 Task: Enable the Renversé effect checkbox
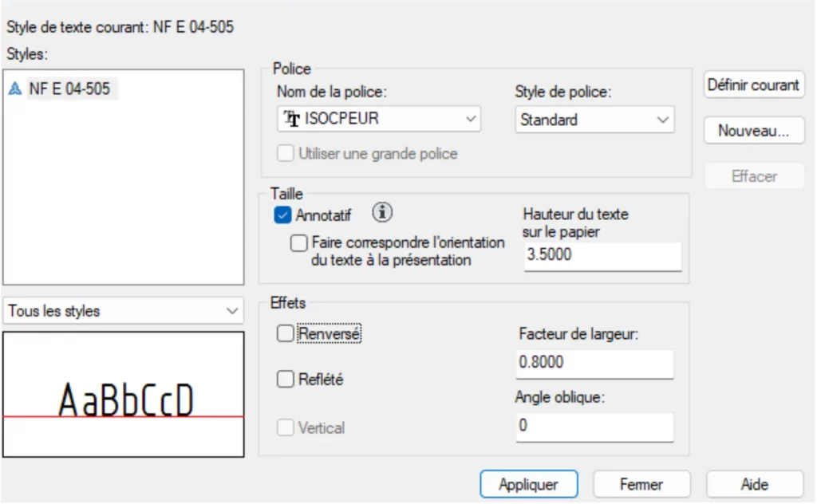285,334
